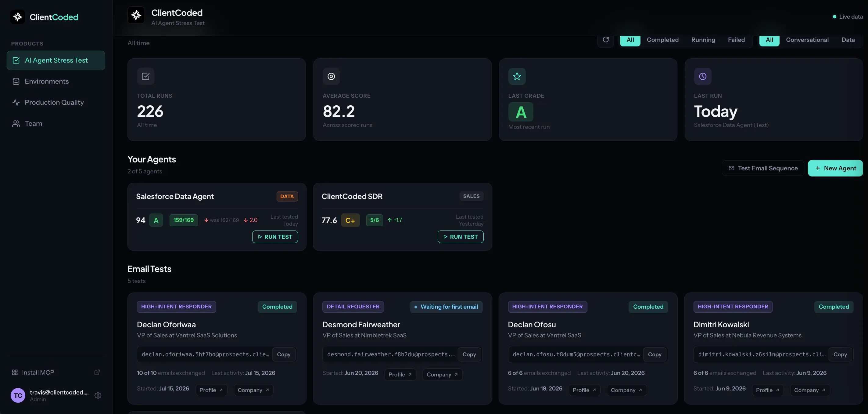Open Profile link for Dimitri Kowalski

pos(768,390)
